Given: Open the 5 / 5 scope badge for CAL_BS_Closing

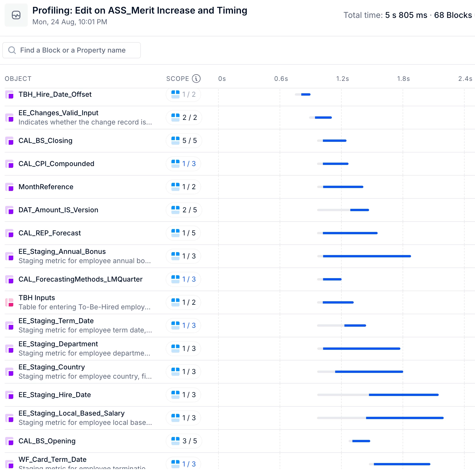Looking at the screenshot, I should [184, 141].
